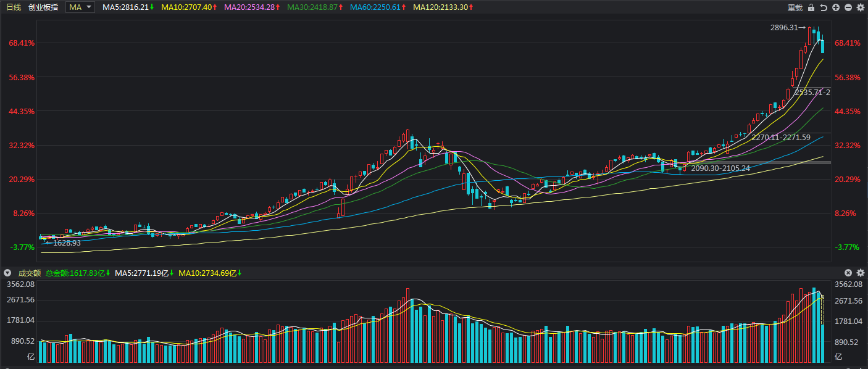This screenshot has width=868, height=369.
Task: Undo with the curved arrow icon
Action: coord(824,7)
